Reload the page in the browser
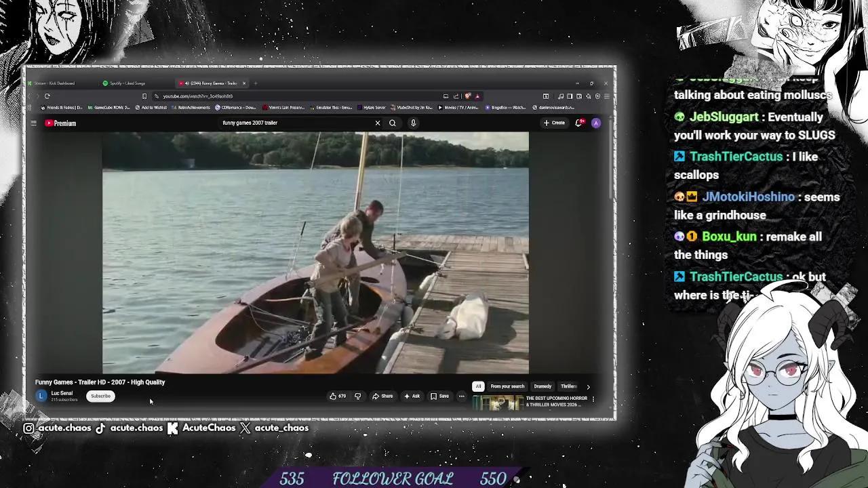This screenshot has width=868, height=488. click(x=47, y=96)
